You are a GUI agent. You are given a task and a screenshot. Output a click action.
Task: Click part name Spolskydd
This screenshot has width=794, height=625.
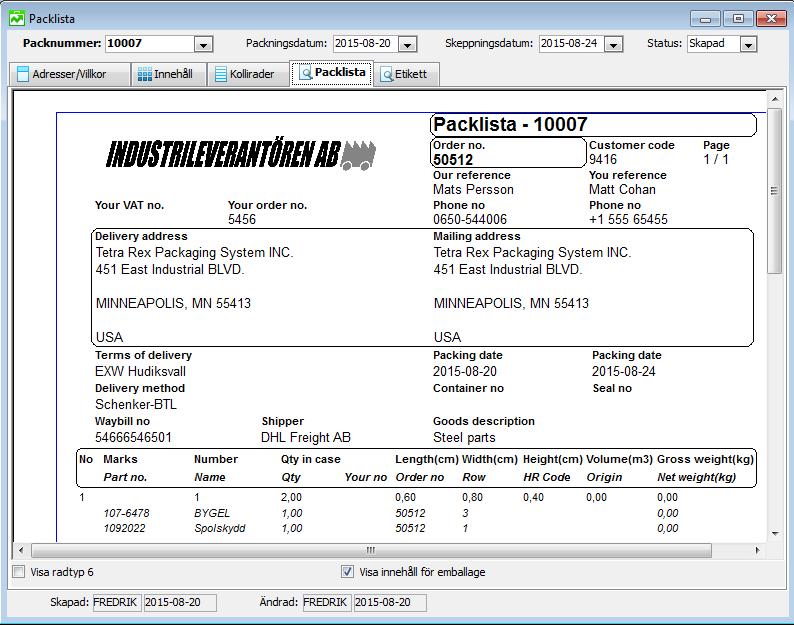click(219, 528)
